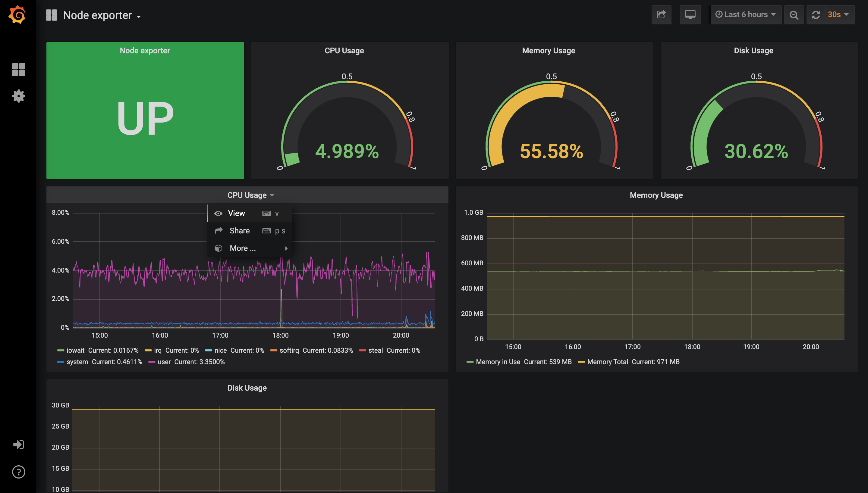Select View in the panel menu
Image resolution: width=868 pixels, height=493 pixels.
click(250, 213)
